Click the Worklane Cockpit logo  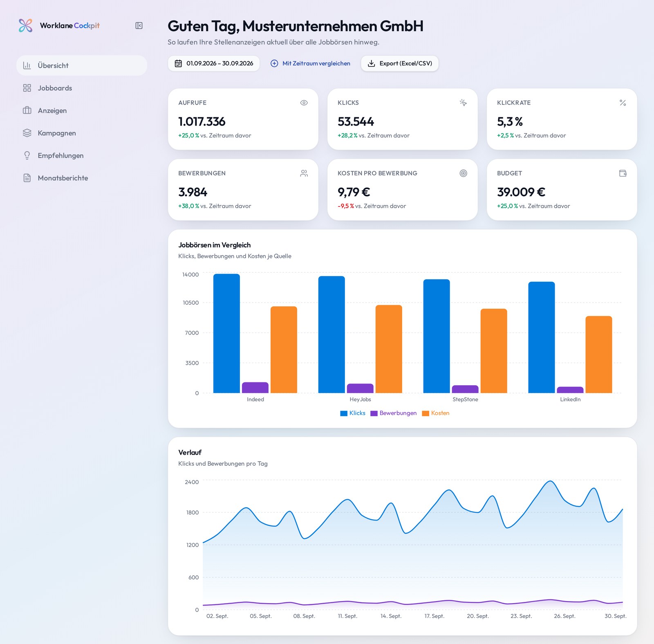[x=59, y=25]
